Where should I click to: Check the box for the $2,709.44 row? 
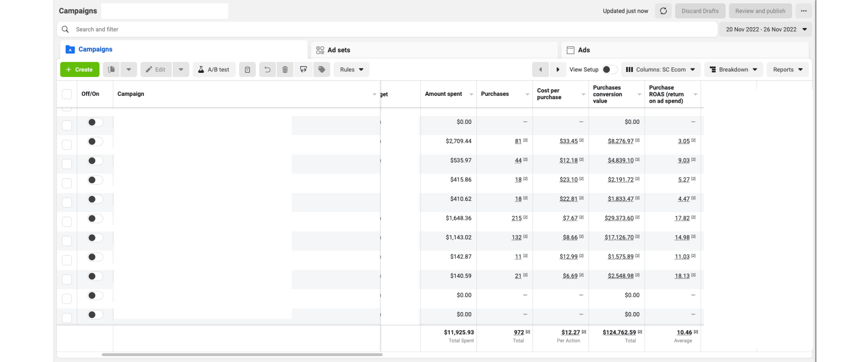click(x=67, y=145)
